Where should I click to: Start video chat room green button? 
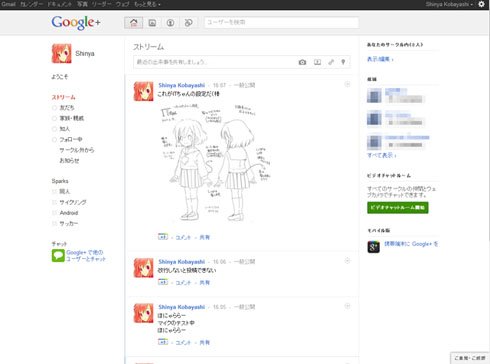tap(398, 208)
